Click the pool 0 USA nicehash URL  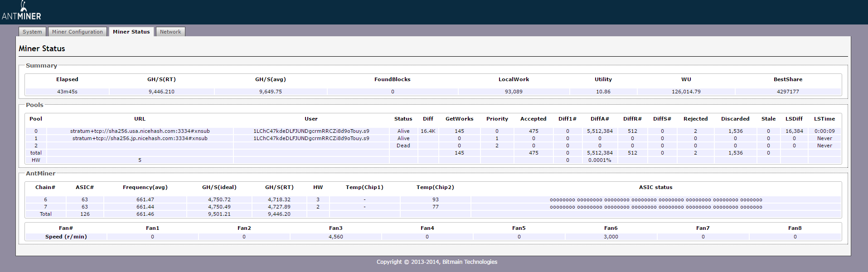point(140,131)
